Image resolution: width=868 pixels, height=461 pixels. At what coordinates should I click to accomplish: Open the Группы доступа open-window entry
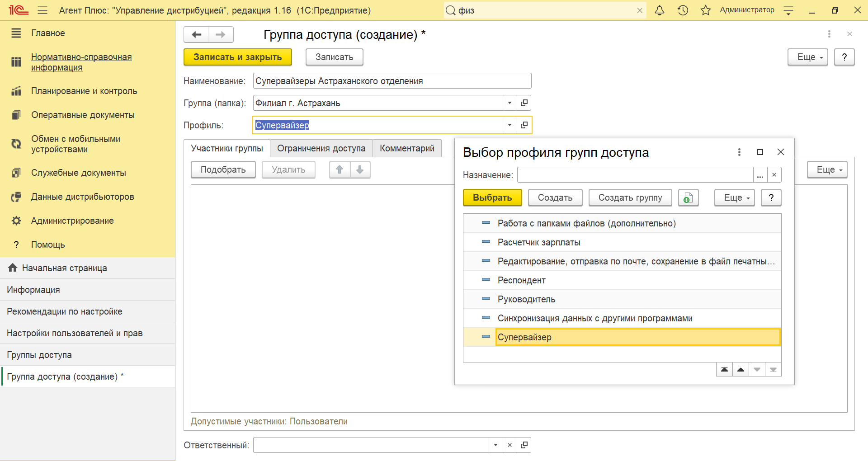pos(87,355)
